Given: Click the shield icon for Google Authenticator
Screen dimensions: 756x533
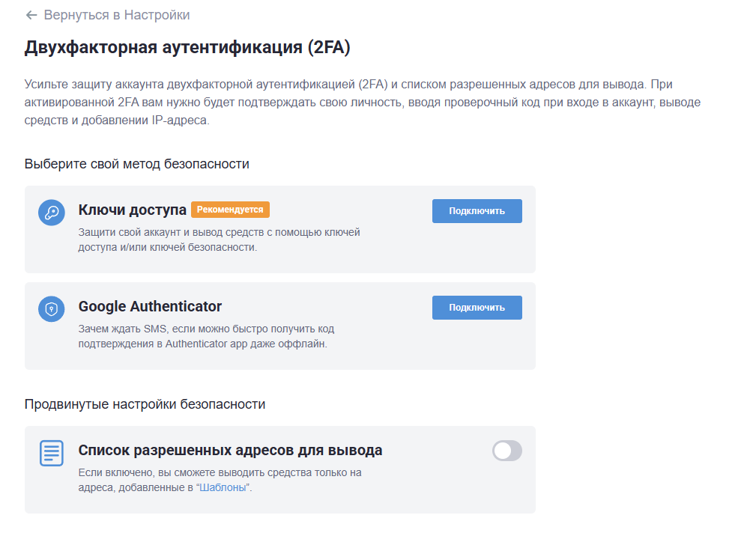Looking at the screenshot, I should pyautogui.click(x=52, y=309).
